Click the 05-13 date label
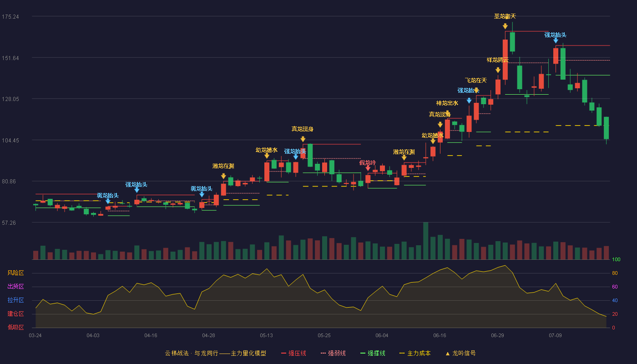637x364 pixels. click(x=266, y=335)
